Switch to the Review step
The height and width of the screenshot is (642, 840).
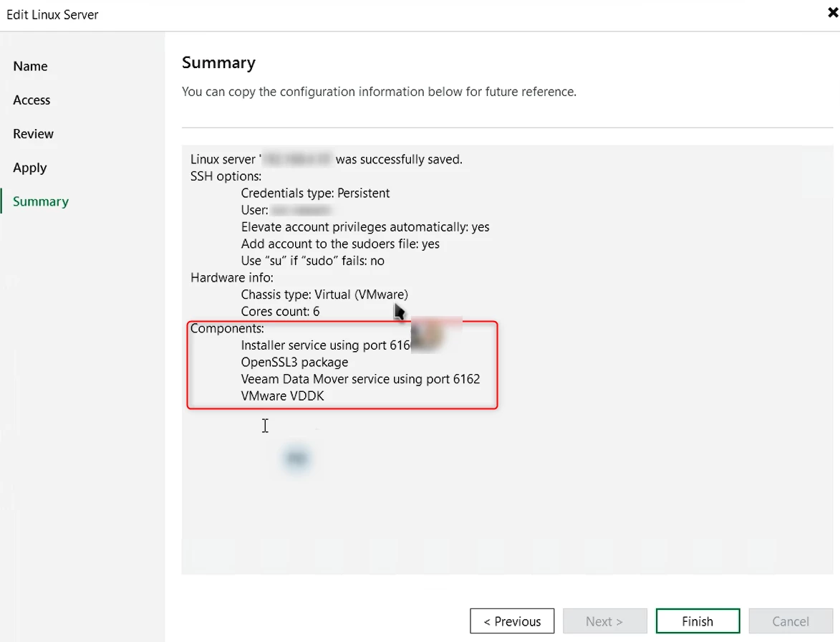33,134
